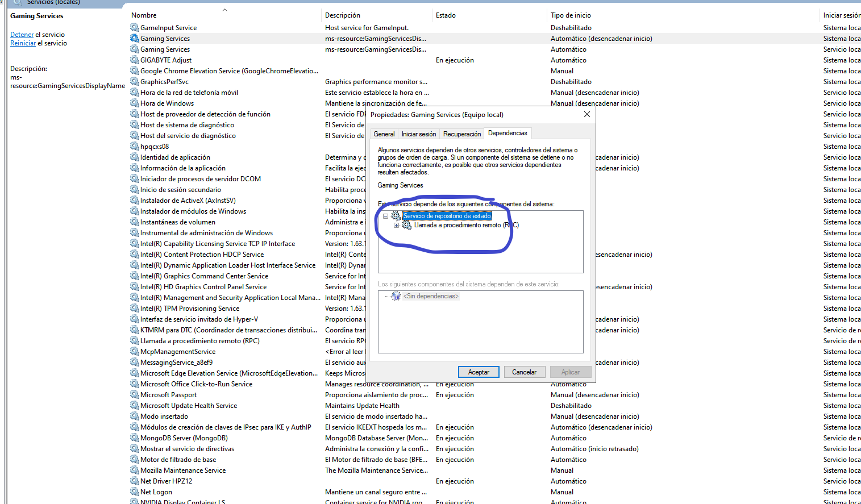Click the Tipo de inicio column header
The height and width of the screenshot is (504, 861).
(571, 15)
